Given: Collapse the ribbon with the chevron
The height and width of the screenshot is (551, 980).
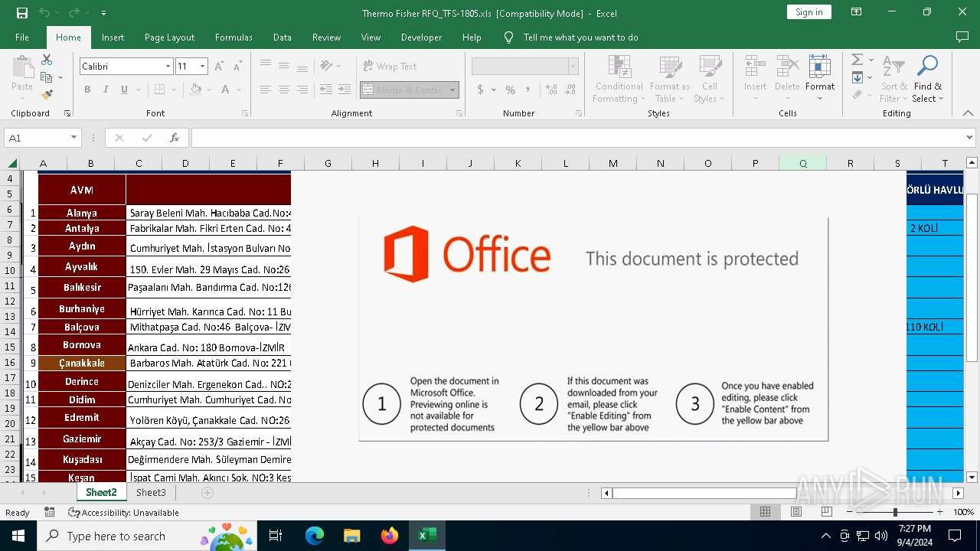Looking at the screenshot, I should coord(968,113).
